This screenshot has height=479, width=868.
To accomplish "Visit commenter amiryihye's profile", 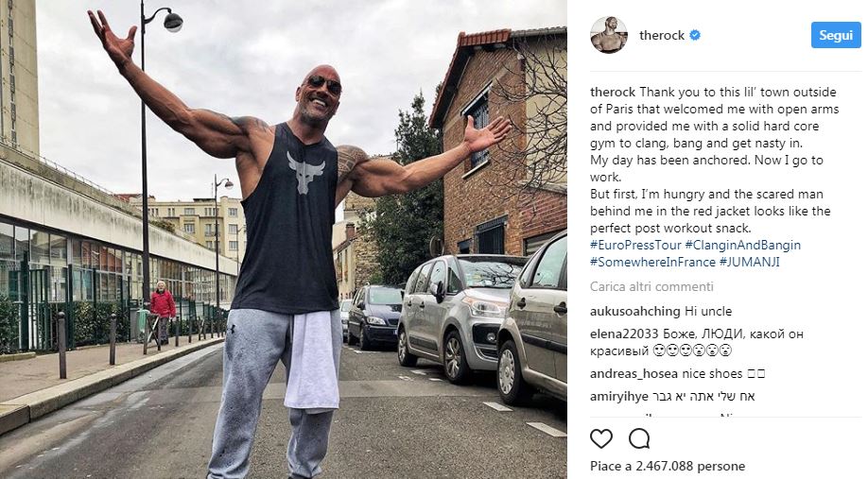I will (x=619, y=397).
